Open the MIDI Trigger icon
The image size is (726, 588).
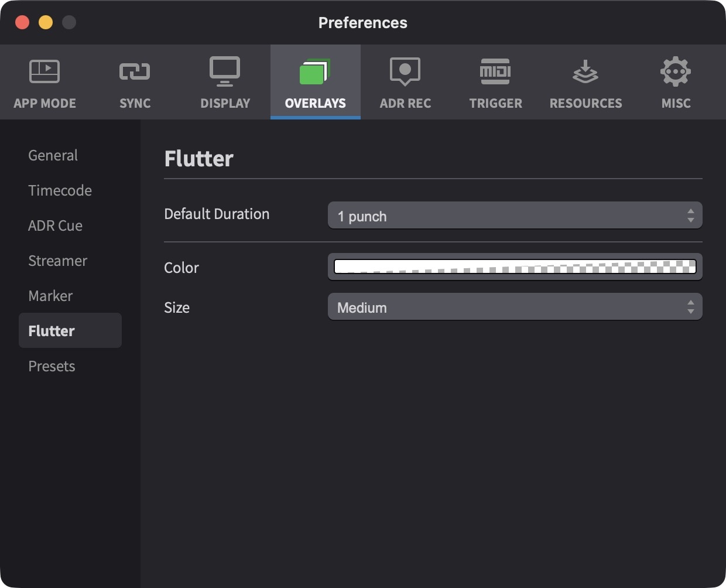495,71
